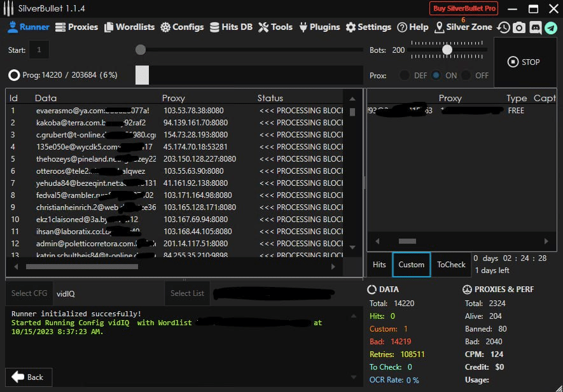
Task: Open the Proxies section
Action: (76, 27)
